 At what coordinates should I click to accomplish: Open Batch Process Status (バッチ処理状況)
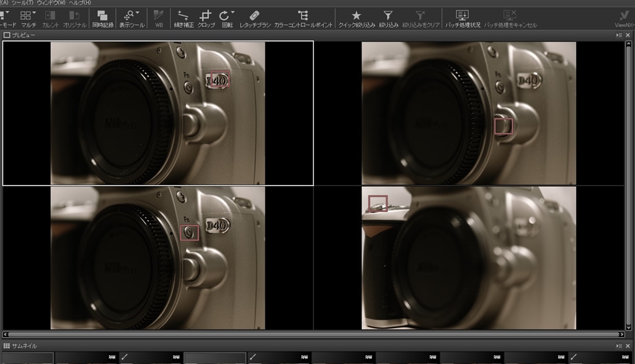coord(463,17)
